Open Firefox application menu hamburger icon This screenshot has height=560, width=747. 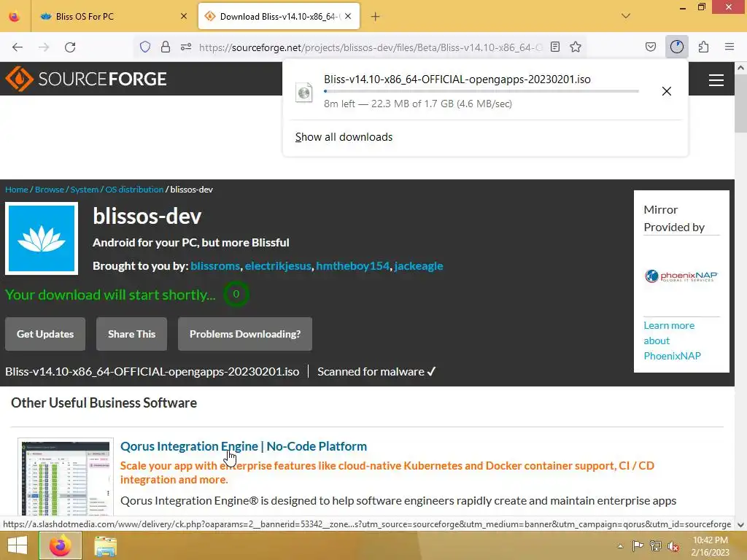point(729,47)
